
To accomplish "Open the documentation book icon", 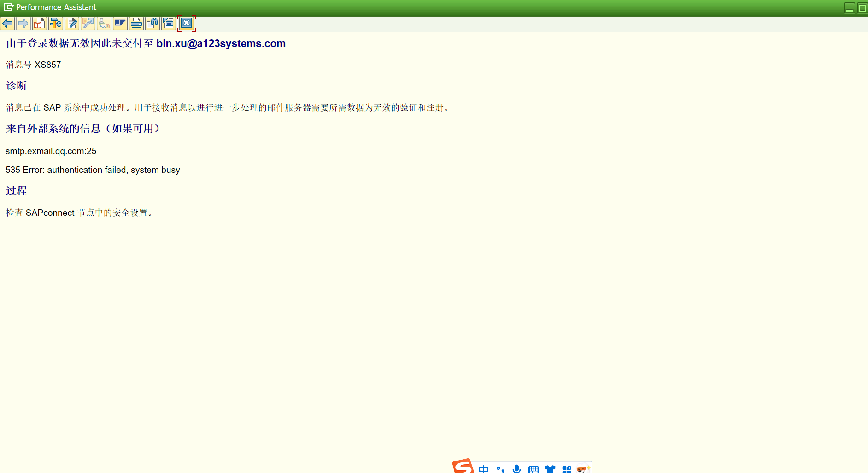I will click(40, 23).
